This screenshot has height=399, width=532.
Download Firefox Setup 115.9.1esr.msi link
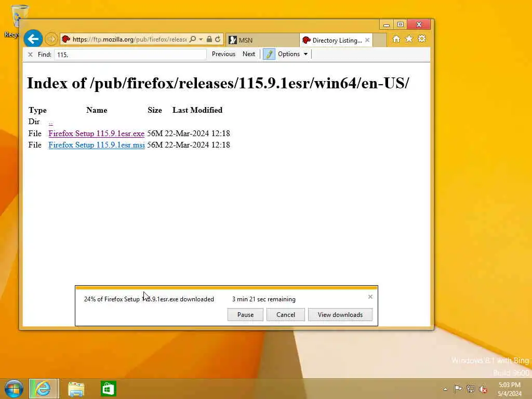pyautogui.click(x=97, y=145)
